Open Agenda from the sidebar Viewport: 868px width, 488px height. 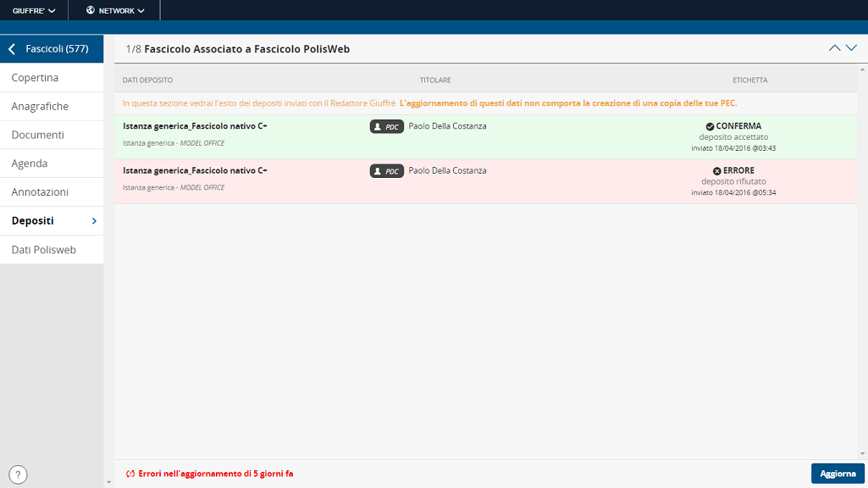pyautogui.click(x=30, y=164)
